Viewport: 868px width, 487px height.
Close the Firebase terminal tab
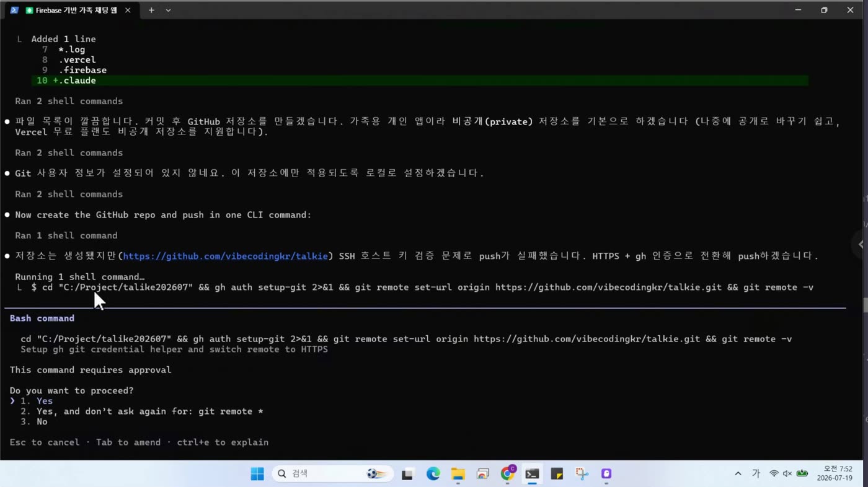pyautogui.click(x=128, y=11)
